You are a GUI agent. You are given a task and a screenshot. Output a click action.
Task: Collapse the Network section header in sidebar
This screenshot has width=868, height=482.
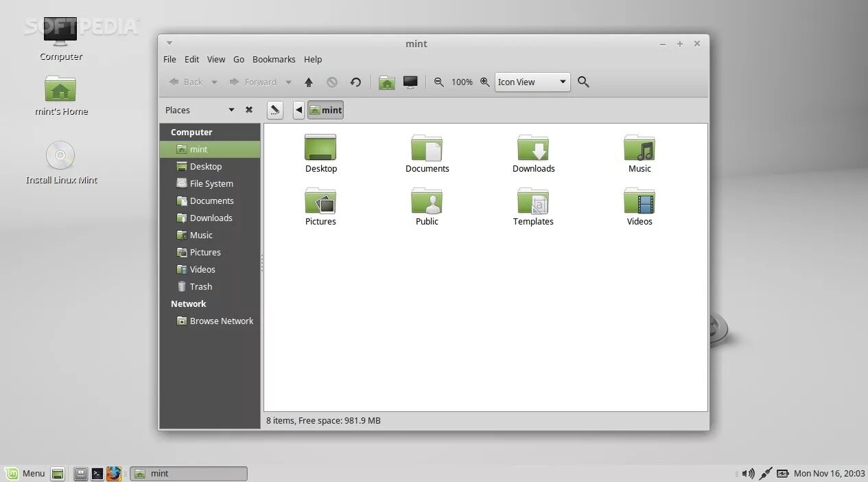tap(188, 303)
